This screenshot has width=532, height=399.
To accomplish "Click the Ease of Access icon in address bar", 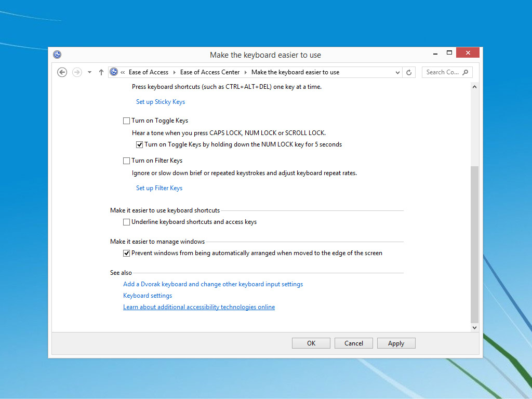I will [114, 72].
